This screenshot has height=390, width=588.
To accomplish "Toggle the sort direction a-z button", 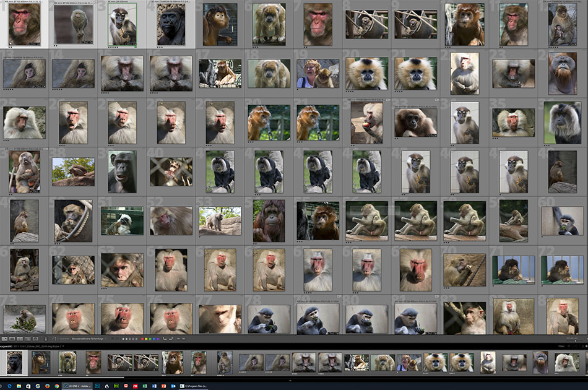I will click(54, 339).
